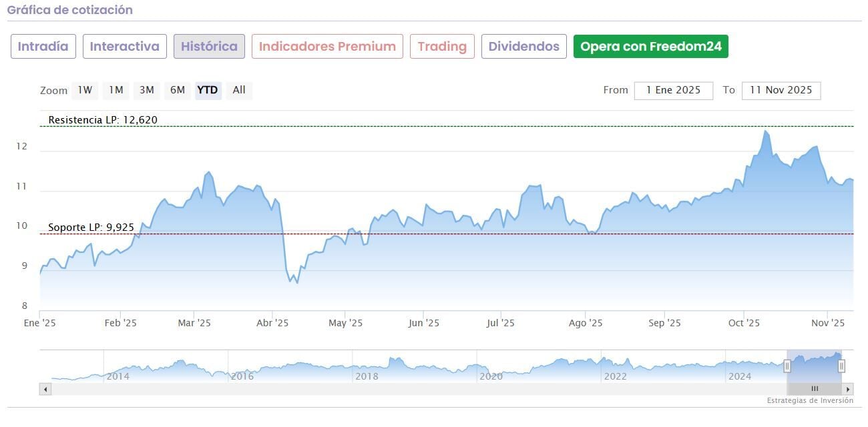This screenshot has width=868, height=427.
Task: Set zoom range to 1W
Action: coord(85,90)
